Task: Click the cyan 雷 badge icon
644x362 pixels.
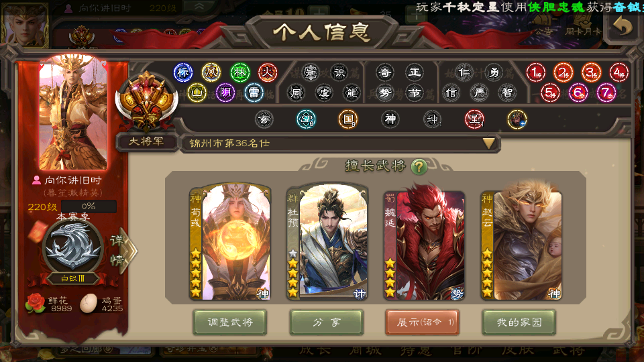Action: tap(254, 93)
